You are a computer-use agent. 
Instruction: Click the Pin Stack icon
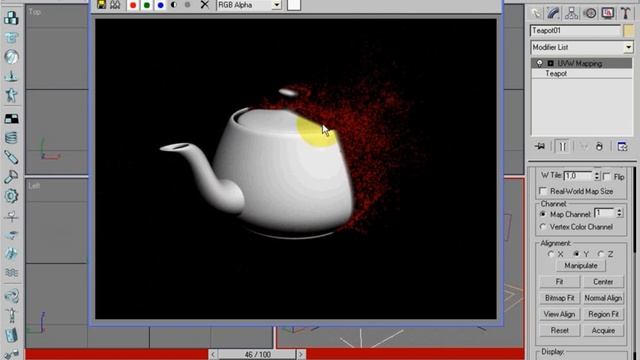tap(540, 146)
